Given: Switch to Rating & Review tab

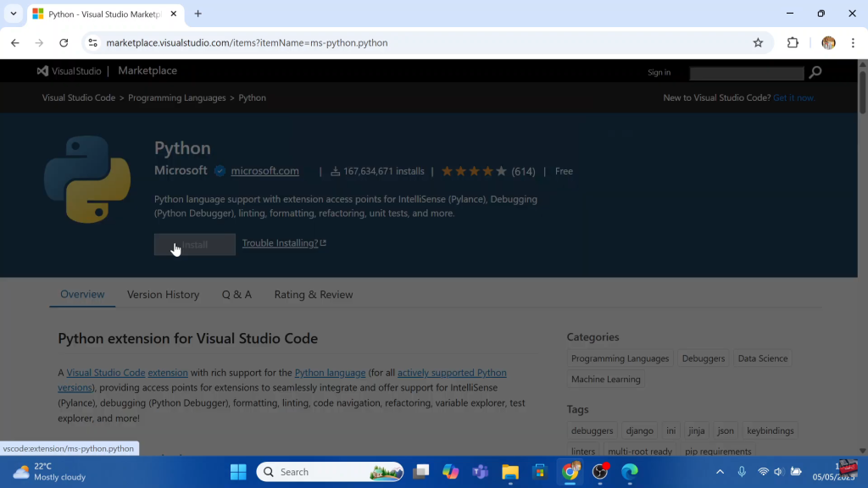Looking at the screenshot, I should click(x=314, y=294).
